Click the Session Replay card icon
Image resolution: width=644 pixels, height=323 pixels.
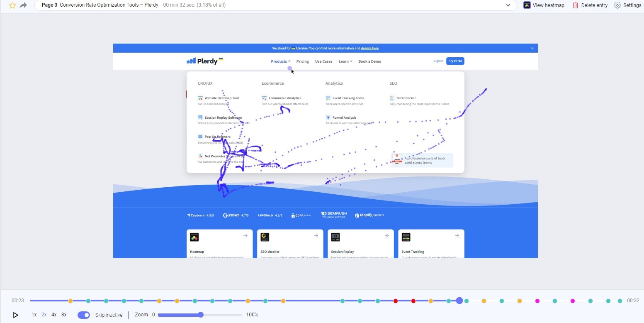pyautogui.click(x=335, y=237)
